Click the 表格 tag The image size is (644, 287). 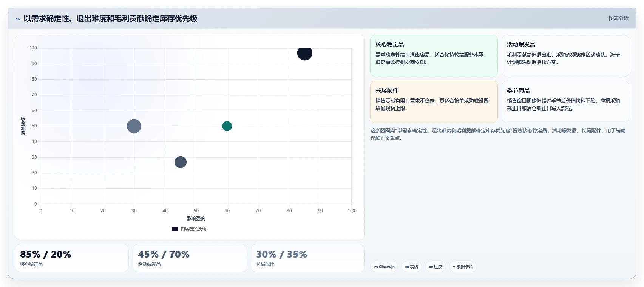(x=412, y=267)
